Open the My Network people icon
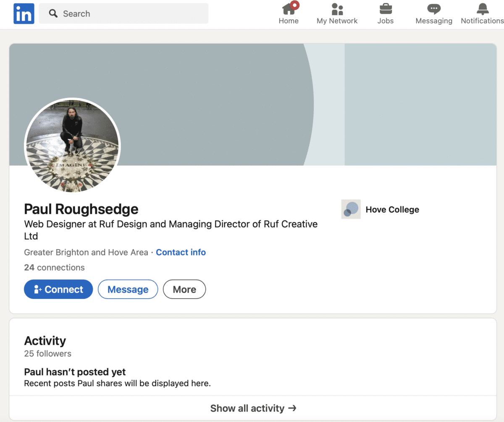This screenshot has width=504, height=422. click(x=337, y=9)
